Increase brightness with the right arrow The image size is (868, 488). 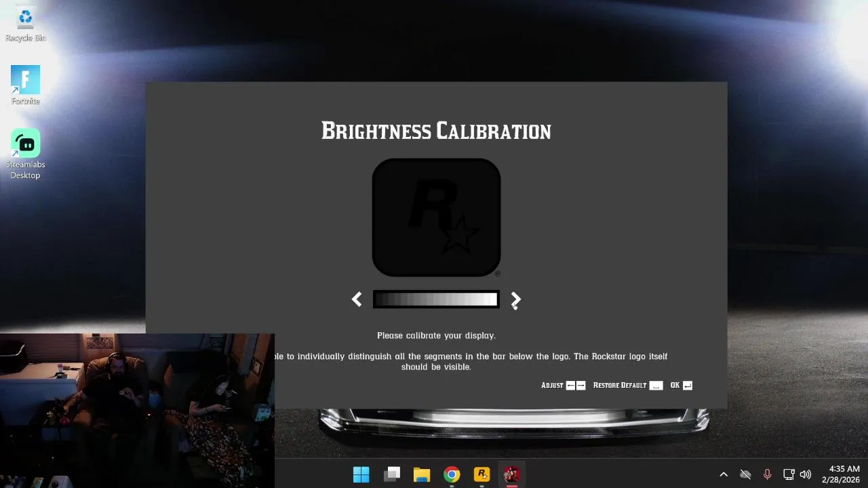tap(515, 300)
